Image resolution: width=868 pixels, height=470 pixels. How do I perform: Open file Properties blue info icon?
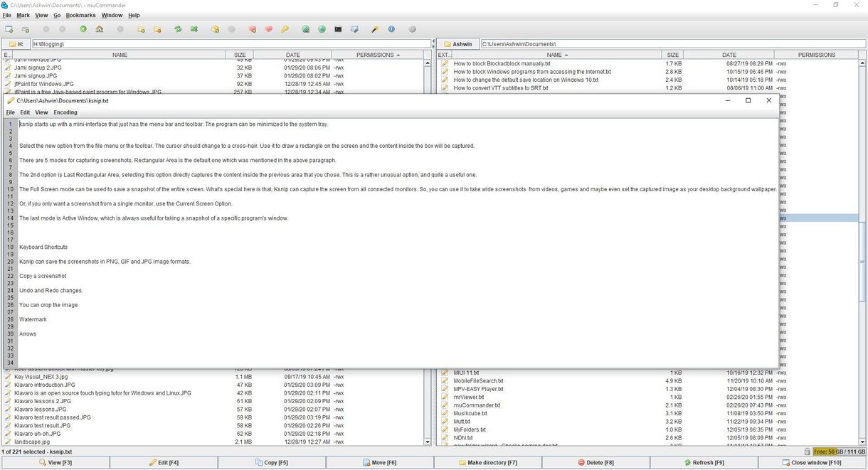(391, 29)
